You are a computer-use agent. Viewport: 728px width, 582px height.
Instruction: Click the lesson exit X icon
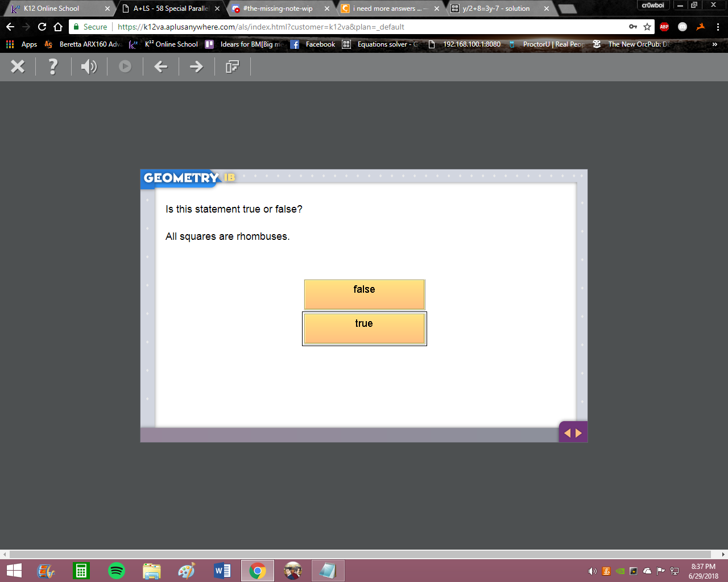18,66
